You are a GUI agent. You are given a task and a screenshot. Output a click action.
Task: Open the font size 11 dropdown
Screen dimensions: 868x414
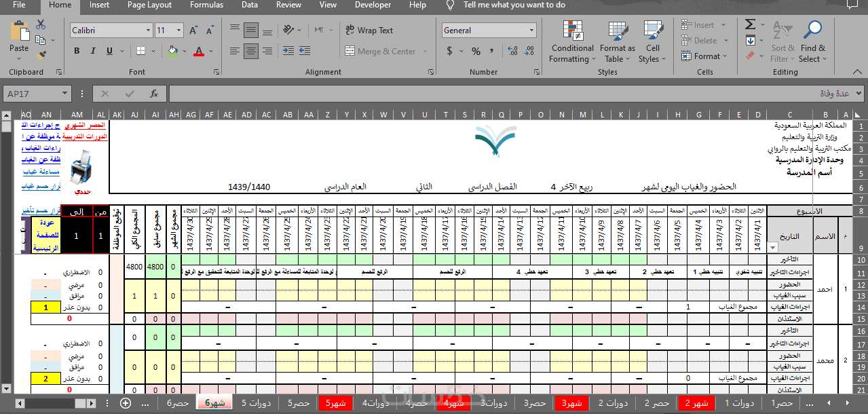(179, 31)
